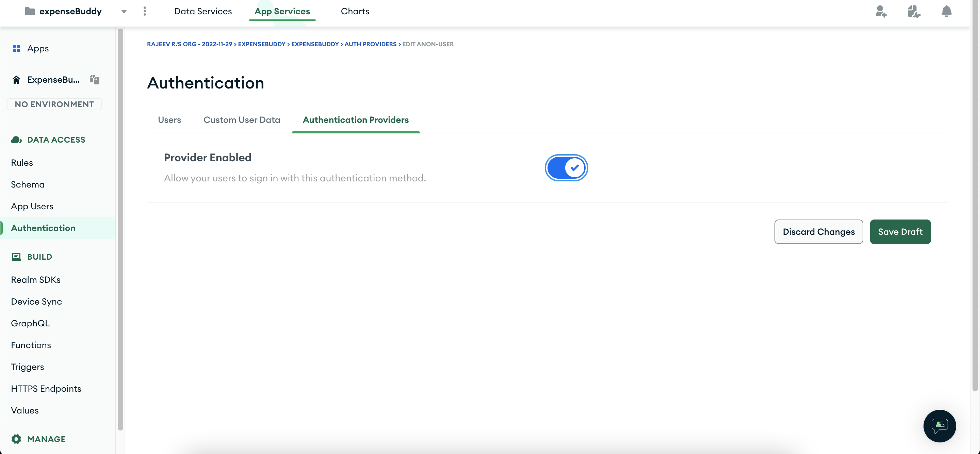Viewport: 980px width, 454px height.
Task: Select the App Services tab
Action: tap(282, 12)
